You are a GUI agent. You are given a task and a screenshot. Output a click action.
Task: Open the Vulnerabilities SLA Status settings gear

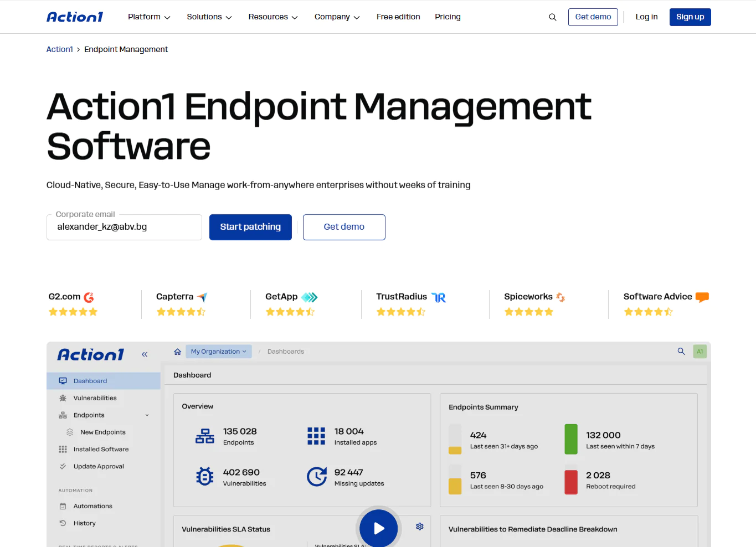[x=420, y=527]
